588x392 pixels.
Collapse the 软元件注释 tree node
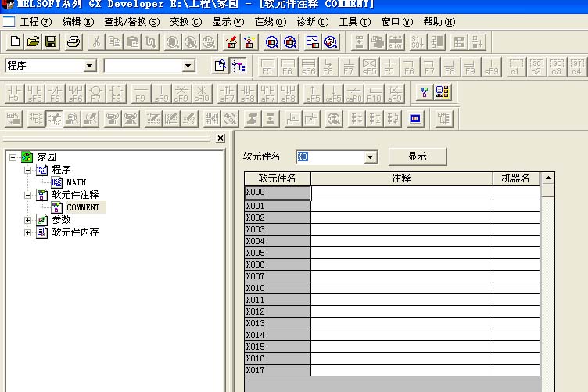(29, 195)
